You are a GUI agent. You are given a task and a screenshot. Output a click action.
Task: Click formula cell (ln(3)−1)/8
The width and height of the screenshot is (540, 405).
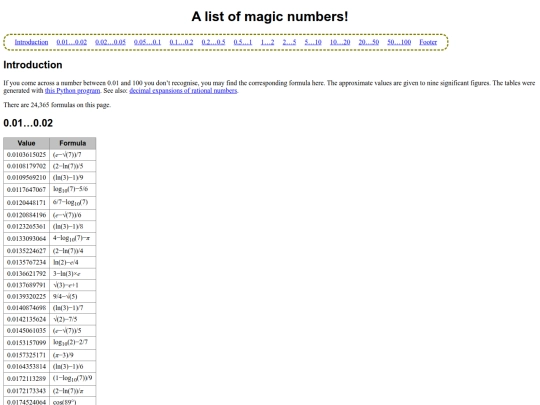[73, 226]
